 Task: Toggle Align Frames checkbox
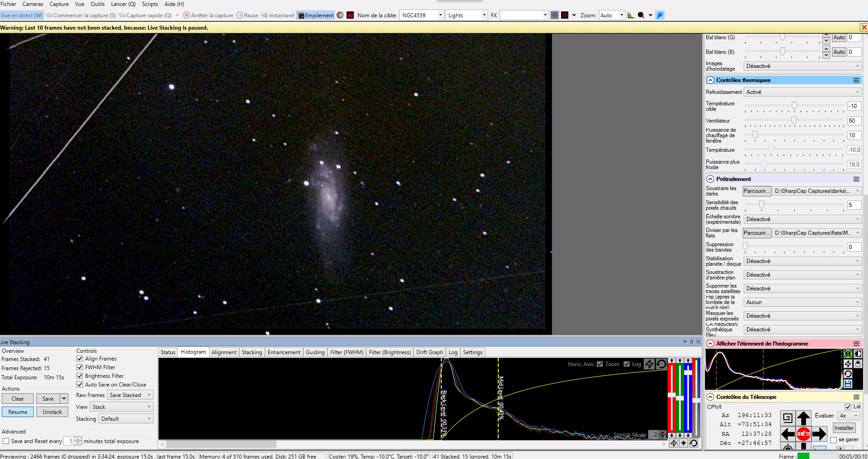tap(80, 358)
